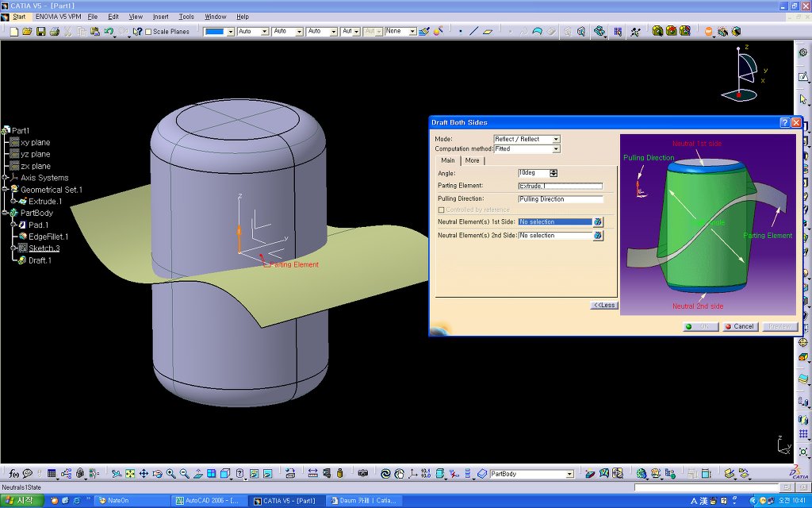Open the Computation method dropdown
812x508 pixels.
(556, 149)
